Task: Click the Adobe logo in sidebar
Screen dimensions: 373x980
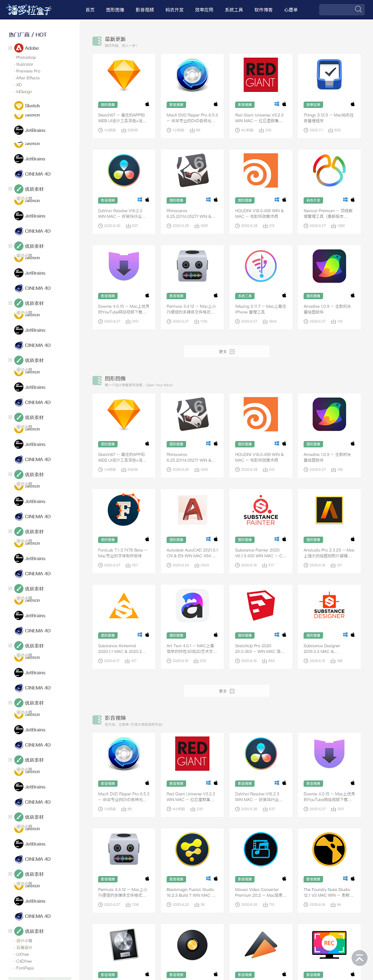Action: (19, 48)
